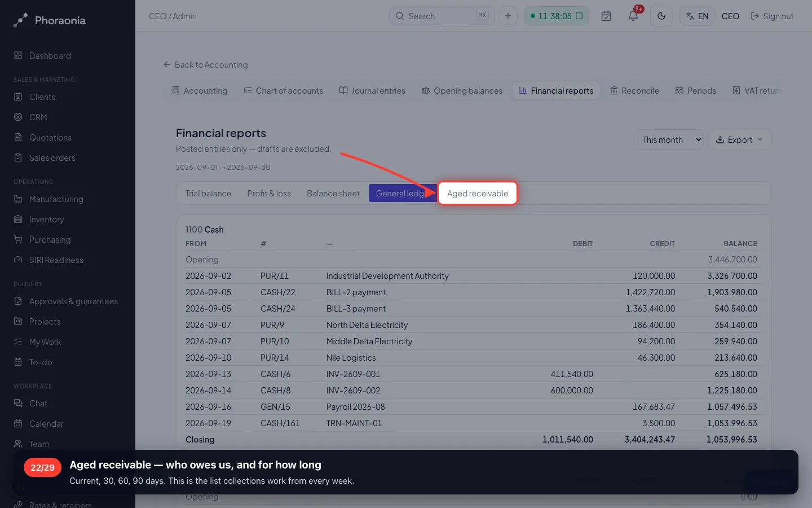
Task: Select Financial reports tab
Action: [556, 91]
